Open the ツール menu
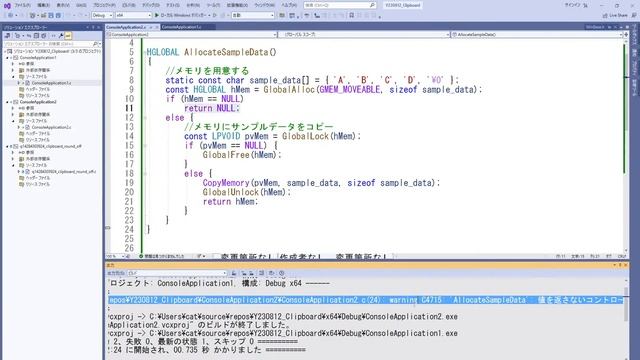The image size is (640, 360). [x=213, y=5]
